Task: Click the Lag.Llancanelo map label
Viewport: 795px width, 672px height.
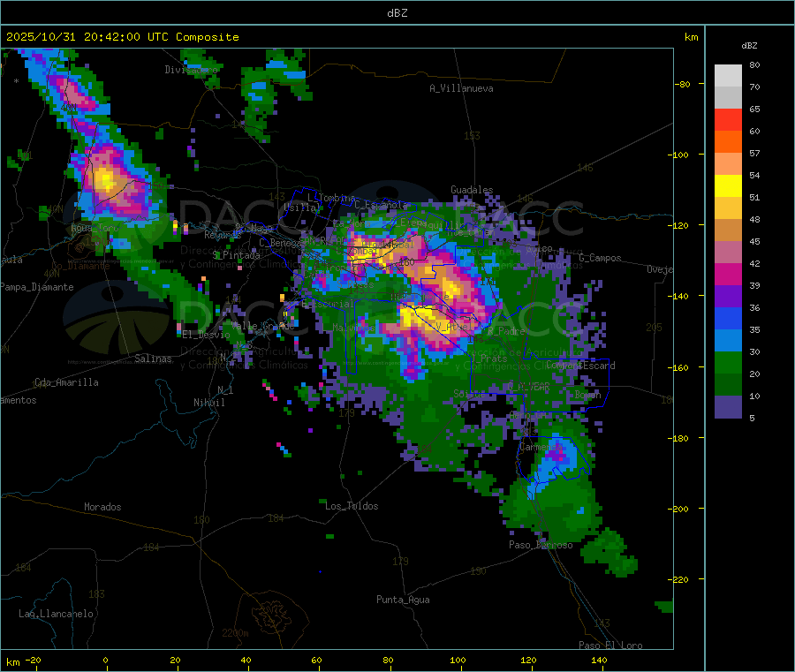Action: click(56, 614)
